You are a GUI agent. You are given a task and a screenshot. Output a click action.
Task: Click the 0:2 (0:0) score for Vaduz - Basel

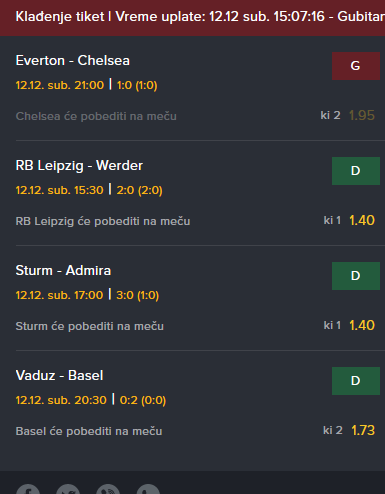point(143,400)
